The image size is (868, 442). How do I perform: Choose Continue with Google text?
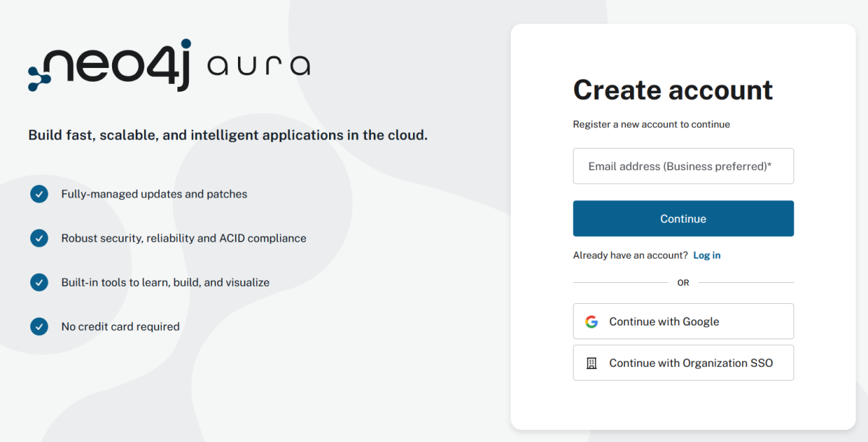pos(664,322)
